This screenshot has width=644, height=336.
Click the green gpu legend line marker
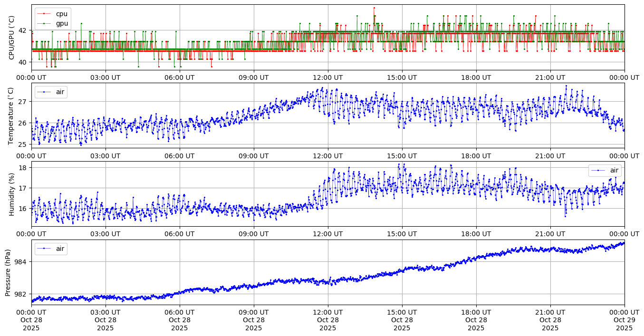[44, 23]
